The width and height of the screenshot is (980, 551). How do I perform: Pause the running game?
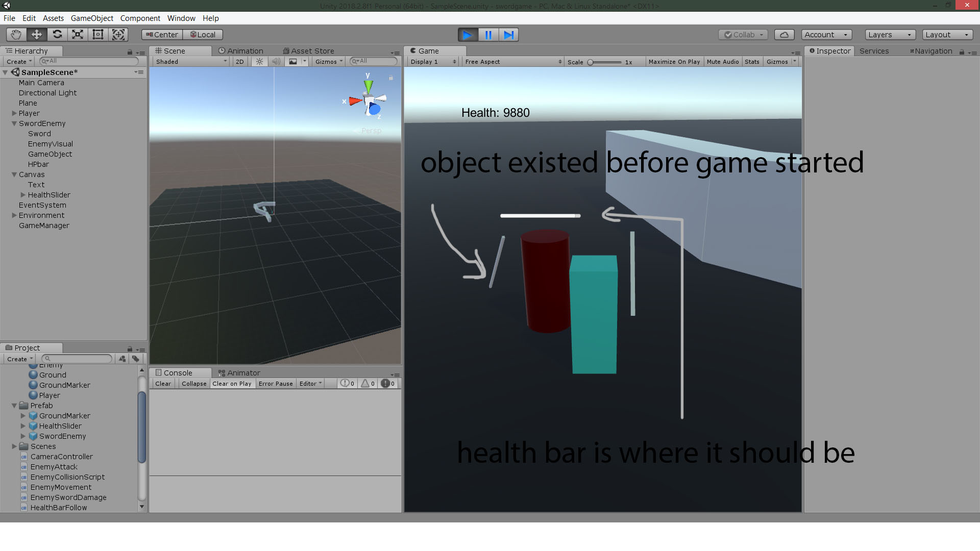click(488, 35)
